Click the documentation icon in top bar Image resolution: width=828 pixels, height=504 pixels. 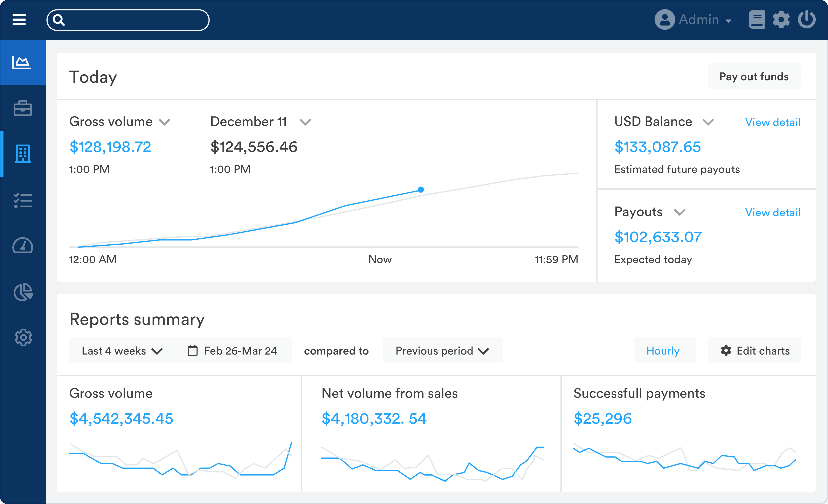coord(757,20)
